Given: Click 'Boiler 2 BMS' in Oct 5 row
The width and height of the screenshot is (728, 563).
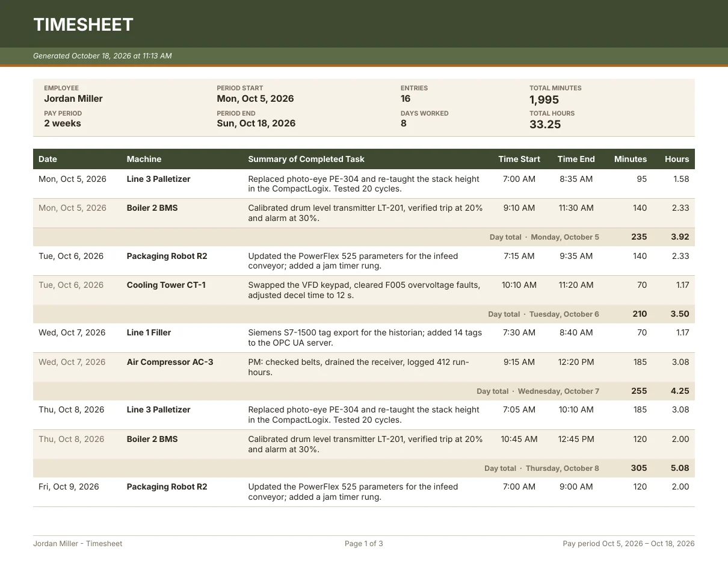Looking at the screenshot, I should click(152, 208).
